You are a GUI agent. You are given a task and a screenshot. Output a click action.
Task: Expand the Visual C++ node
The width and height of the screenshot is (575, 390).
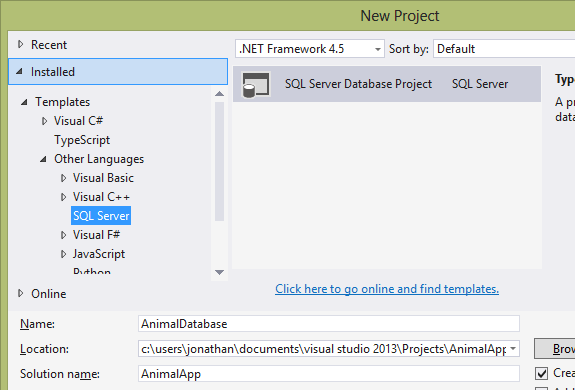(63, 197)
